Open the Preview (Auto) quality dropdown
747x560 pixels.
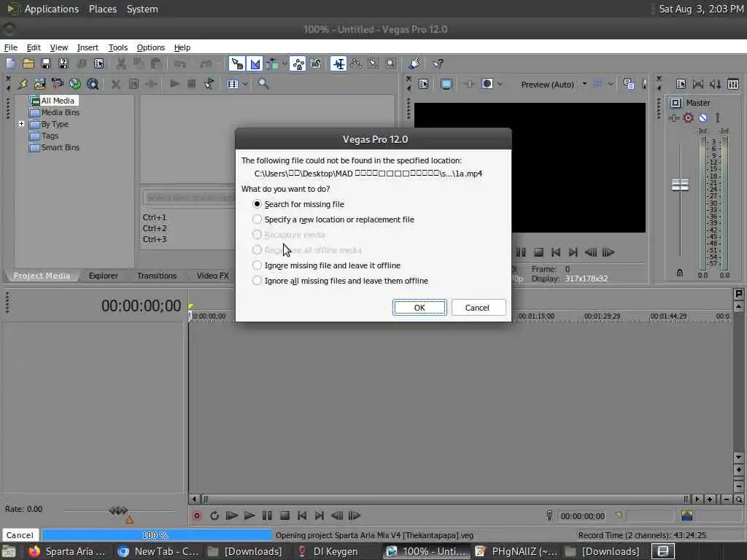(584, 85)
